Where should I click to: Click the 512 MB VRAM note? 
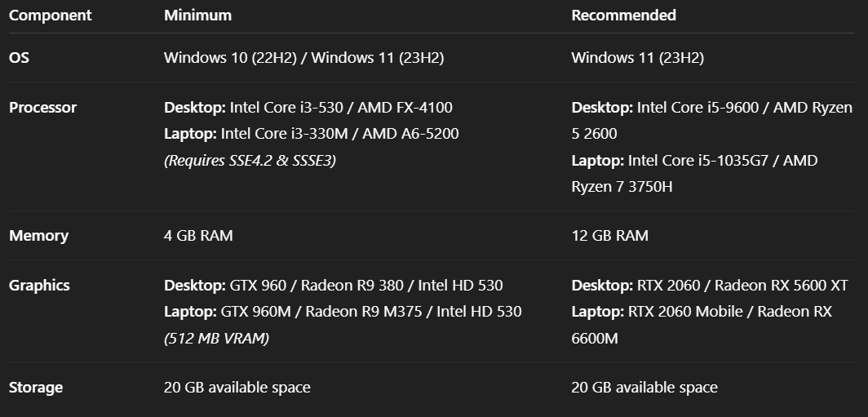pos(216,339)
